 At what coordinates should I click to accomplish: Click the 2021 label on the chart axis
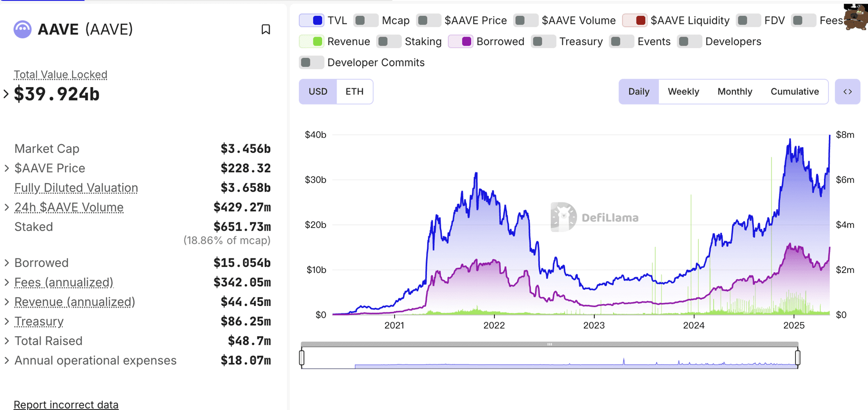pyautogui.click(x=394, y=325)
